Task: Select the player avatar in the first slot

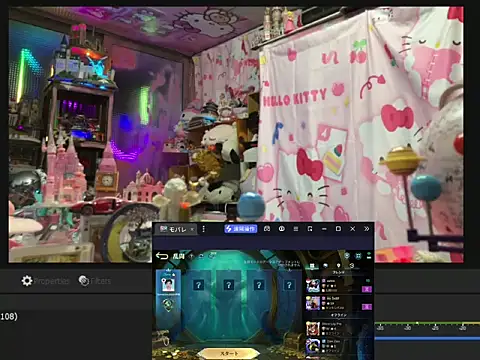Action: (168, 285)
